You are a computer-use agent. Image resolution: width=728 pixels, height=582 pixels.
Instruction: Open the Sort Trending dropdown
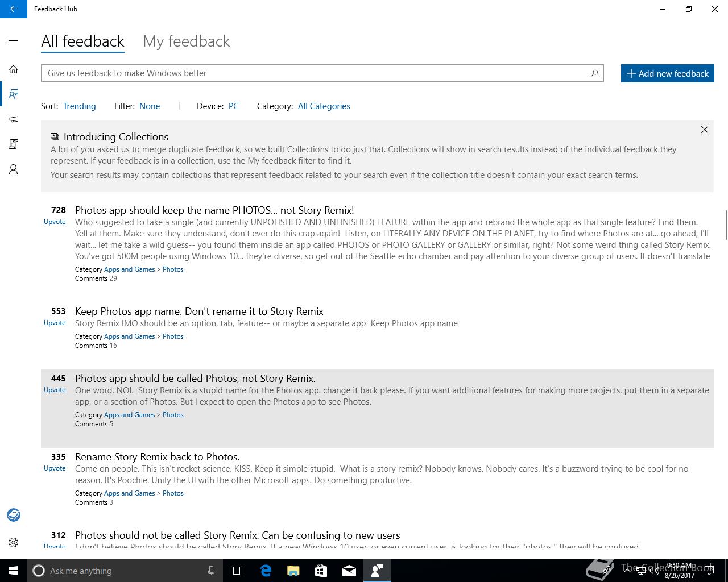click(x=79, y=106)
